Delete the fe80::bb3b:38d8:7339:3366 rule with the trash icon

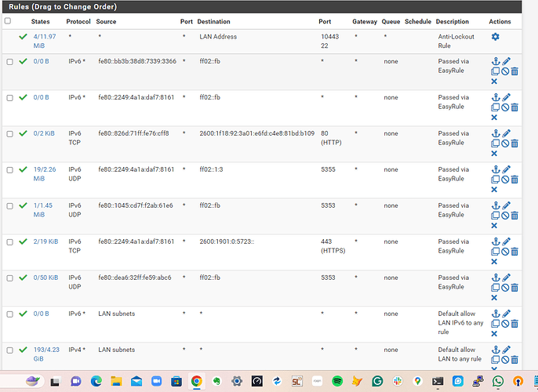click(x=514, y=71)
